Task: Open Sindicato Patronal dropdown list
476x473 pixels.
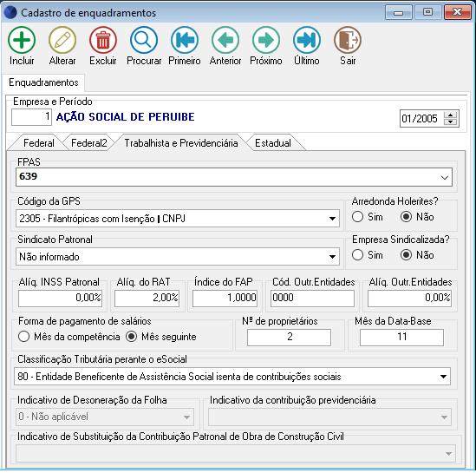Action: (332, 257)
